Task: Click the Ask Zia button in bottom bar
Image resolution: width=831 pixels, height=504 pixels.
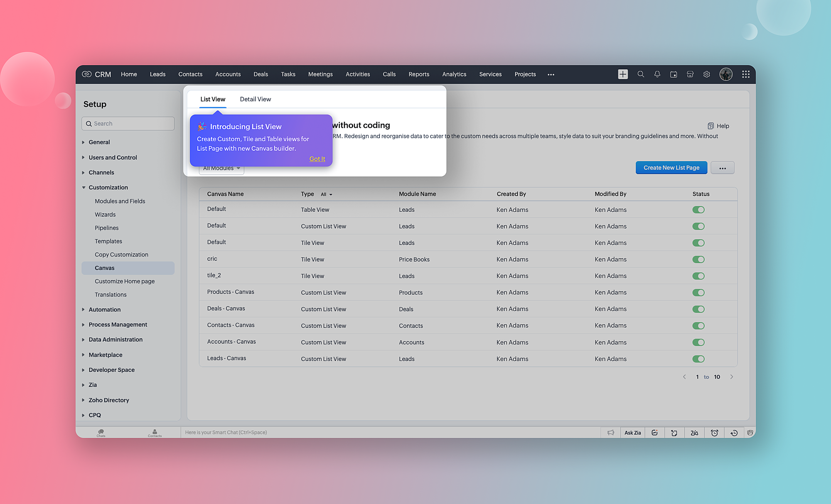Action: (632, 433)
